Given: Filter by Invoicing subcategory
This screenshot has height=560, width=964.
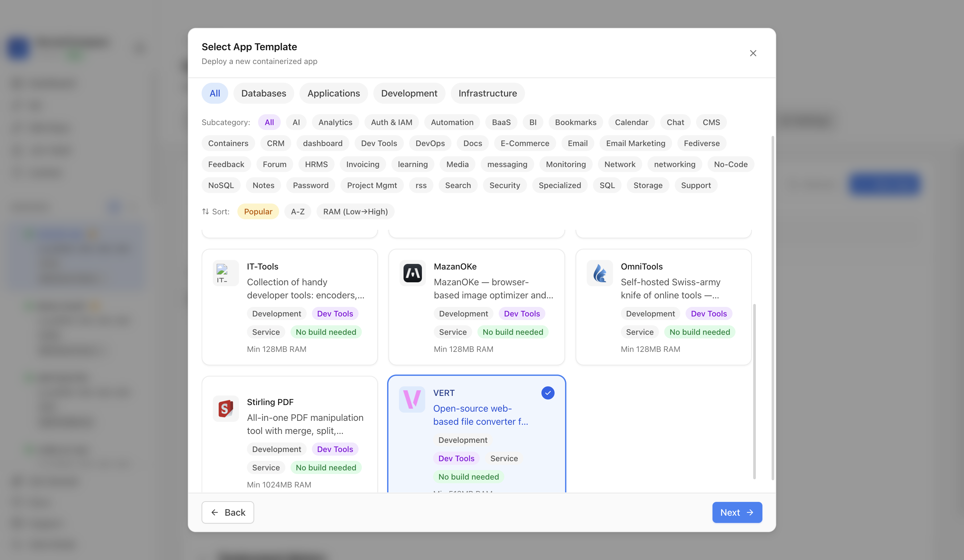Looking at the screenshot, I should [x=362, y=164].
